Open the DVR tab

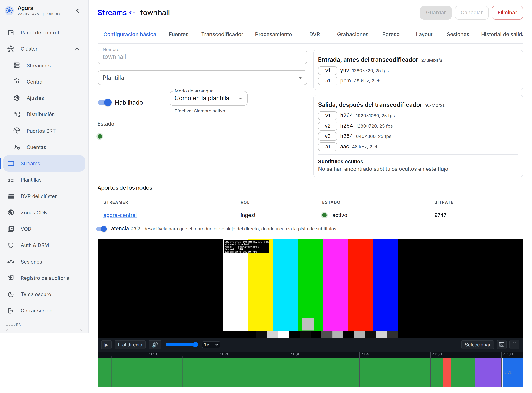315,35
